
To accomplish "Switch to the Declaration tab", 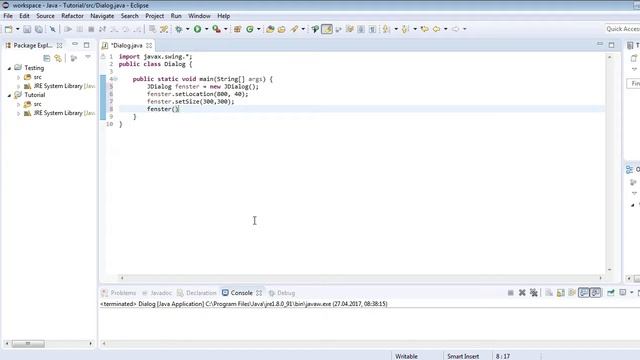I will tap(196, 293).
